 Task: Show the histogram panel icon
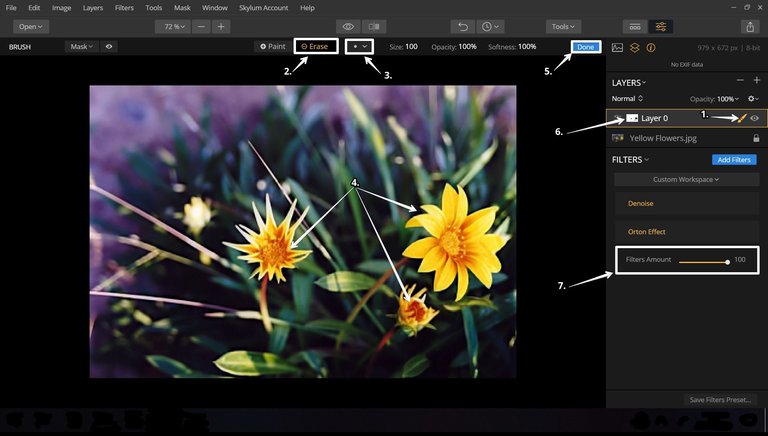617,48
